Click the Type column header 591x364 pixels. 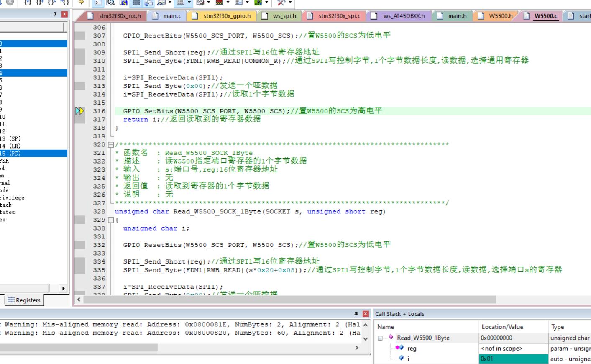pyautogui.click(x=569, y=327)
